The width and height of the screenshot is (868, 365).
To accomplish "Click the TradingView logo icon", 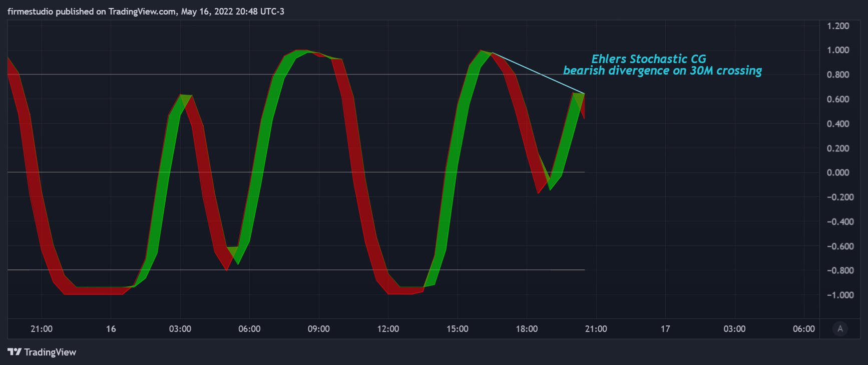I will coord(15,352).
